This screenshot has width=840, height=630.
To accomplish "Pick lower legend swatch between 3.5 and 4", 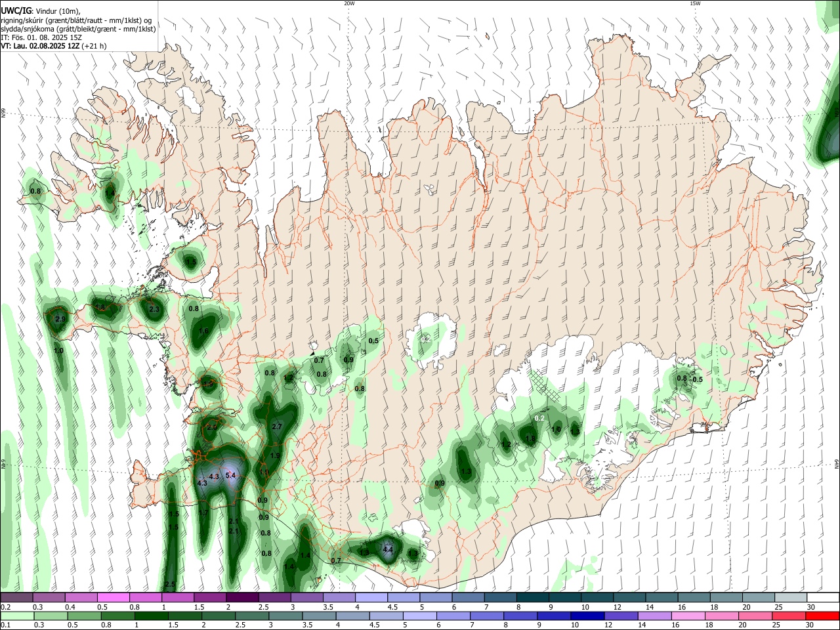I will click(320, 616).
